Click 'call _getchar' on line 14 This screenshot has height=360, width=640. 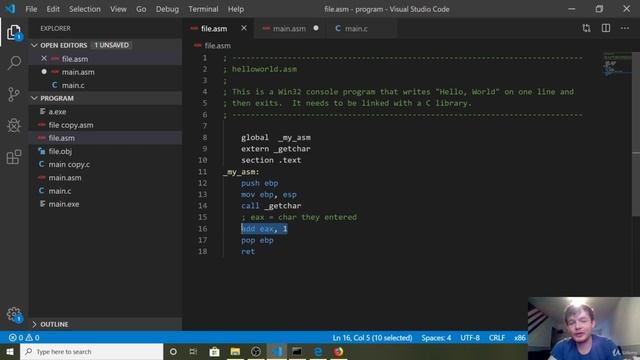pos(271,206)
